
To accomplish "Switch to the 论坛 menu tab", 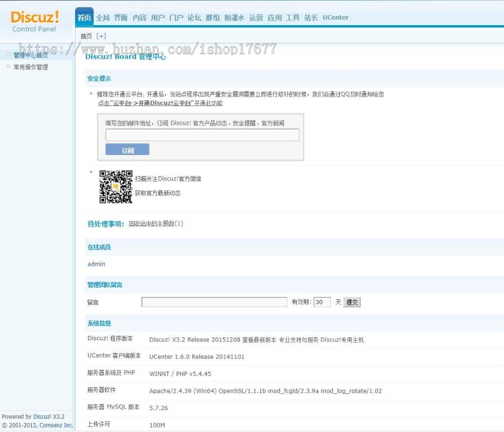I will 194,18.
